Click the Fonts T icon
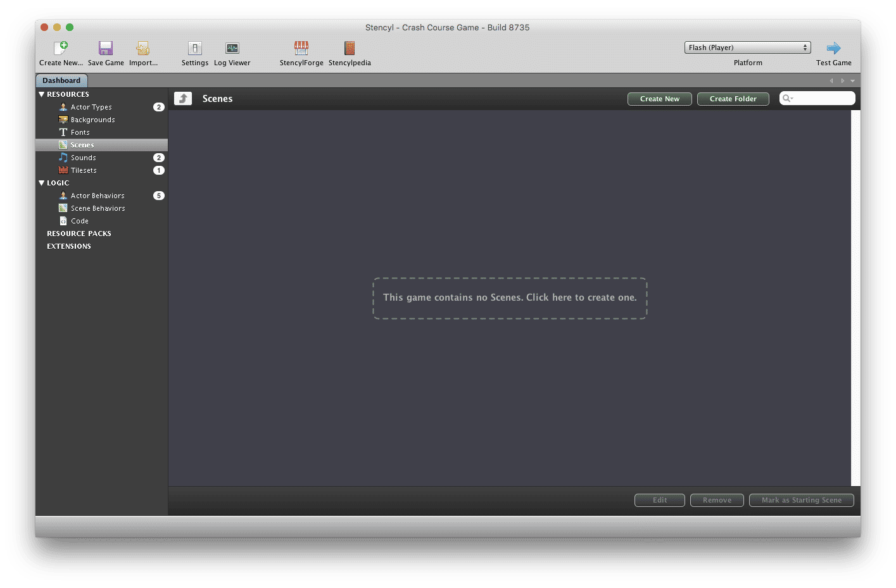Viewport: 896px width, 588px height. (x=63, y=132)
